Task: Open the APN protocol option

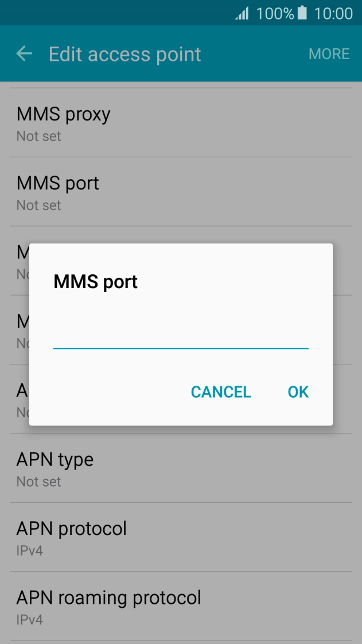Action: [x=181, y=537]
